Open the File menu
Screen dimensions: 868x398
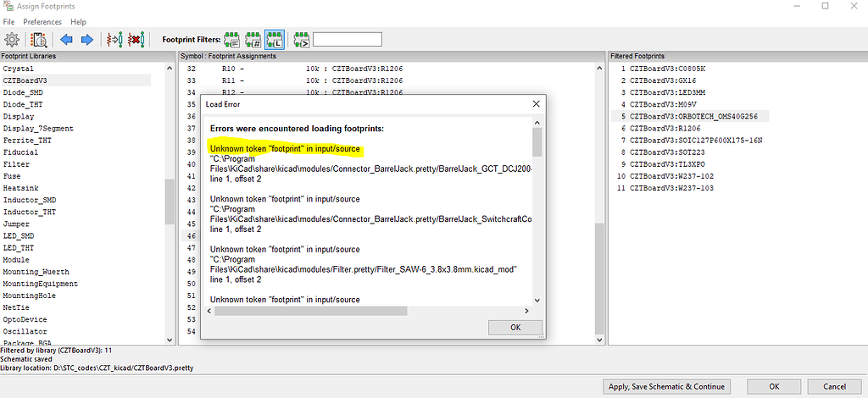(x=8, y=22)
